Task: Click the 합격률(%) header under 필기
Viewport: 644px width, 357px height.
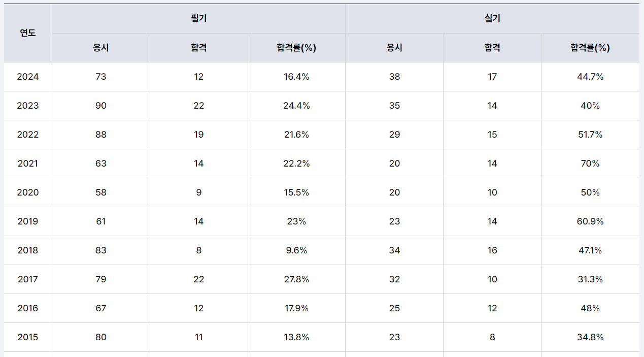Action: (296, 48)
